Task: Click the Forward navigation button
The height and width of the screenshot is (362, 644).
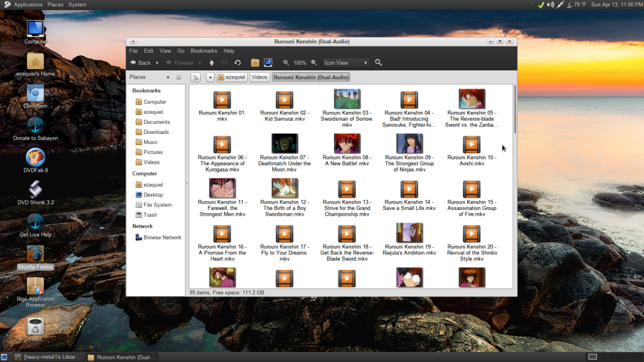Action: click(x=179, y=63)
